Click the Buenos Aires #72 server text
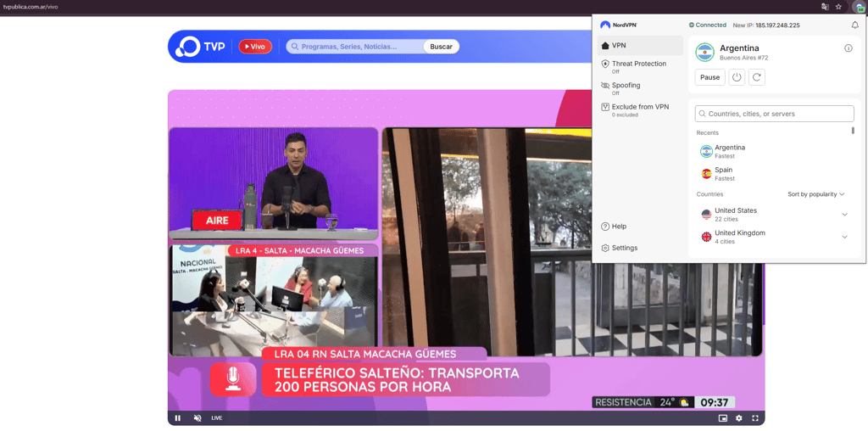 [x=743, y=58]
